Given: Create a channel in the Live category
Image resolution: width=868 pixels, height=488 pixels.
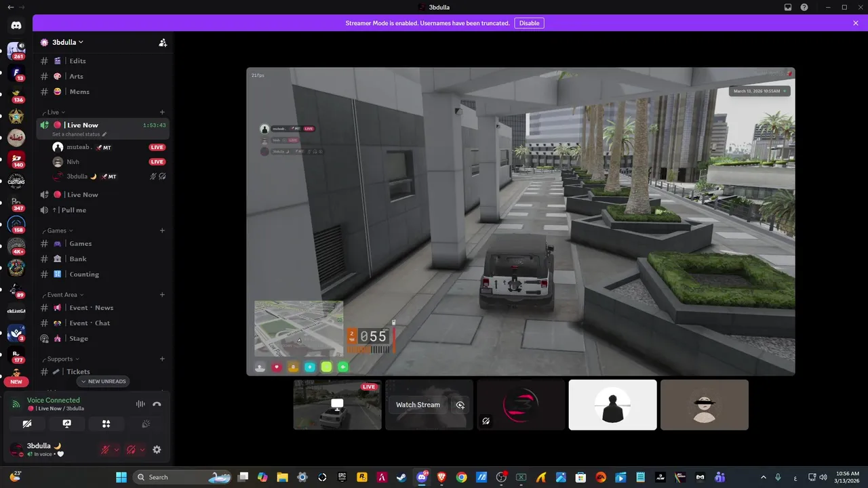Looking at the screenshot, I should click(x=162, y=112).
